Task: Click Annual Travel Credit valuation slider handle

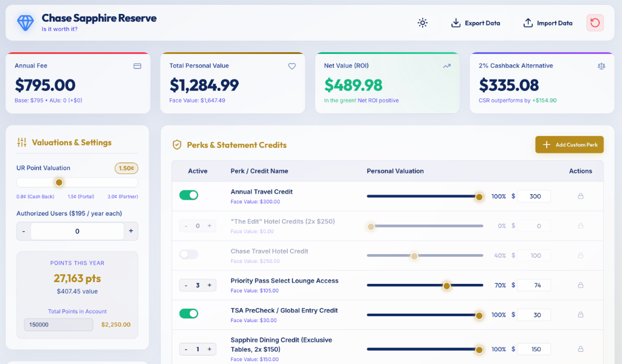Action: [x=479, y=197]
